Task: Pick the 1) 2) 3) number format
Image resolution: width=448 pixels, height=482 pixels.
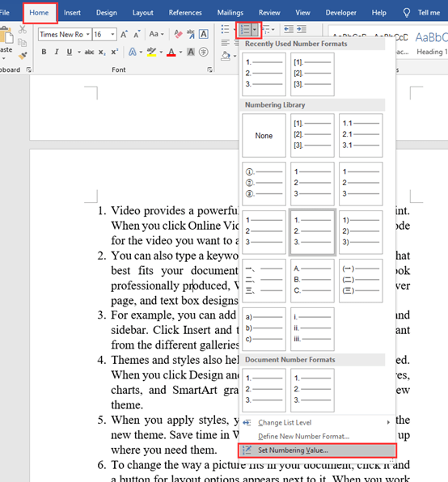Action: (x=361, y=232)
